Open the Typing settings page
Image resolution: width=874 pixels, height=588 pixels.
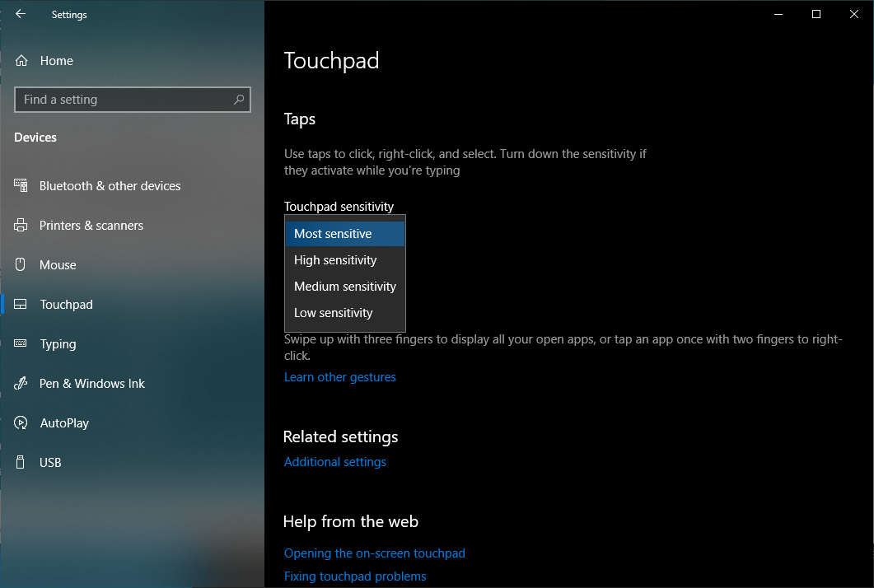tap(58, 344)
